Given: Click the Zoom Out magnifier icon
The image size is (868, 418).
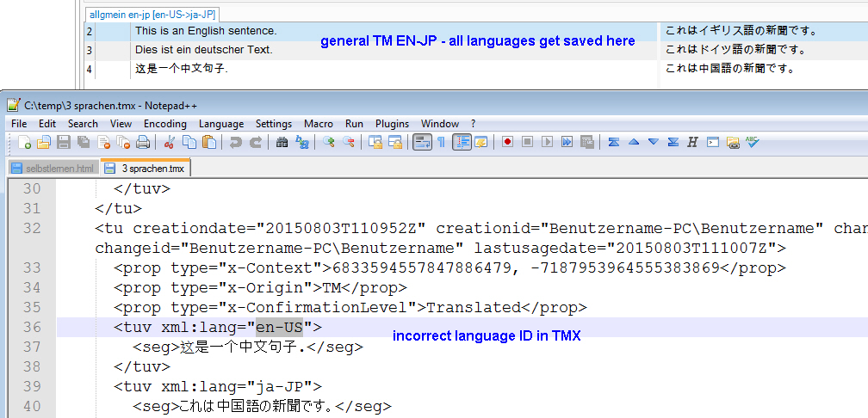Looking at the screenshot, I should point(348,143).
